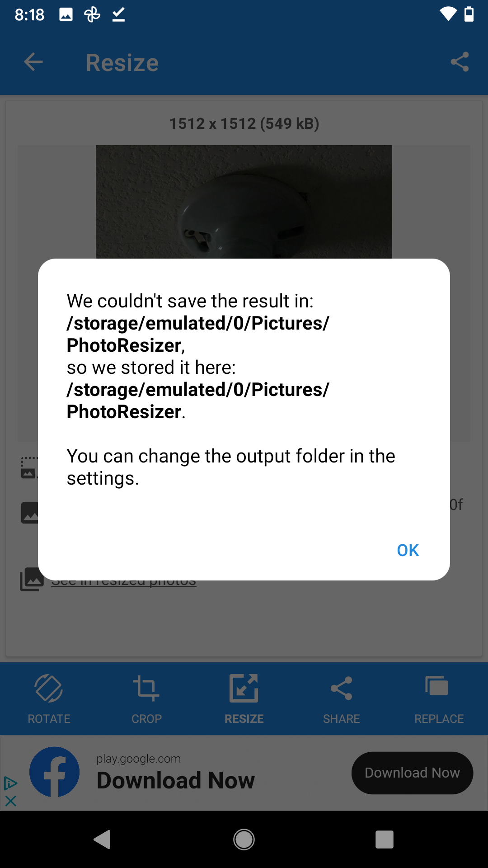Open recent apps with square button

point(385,840)
